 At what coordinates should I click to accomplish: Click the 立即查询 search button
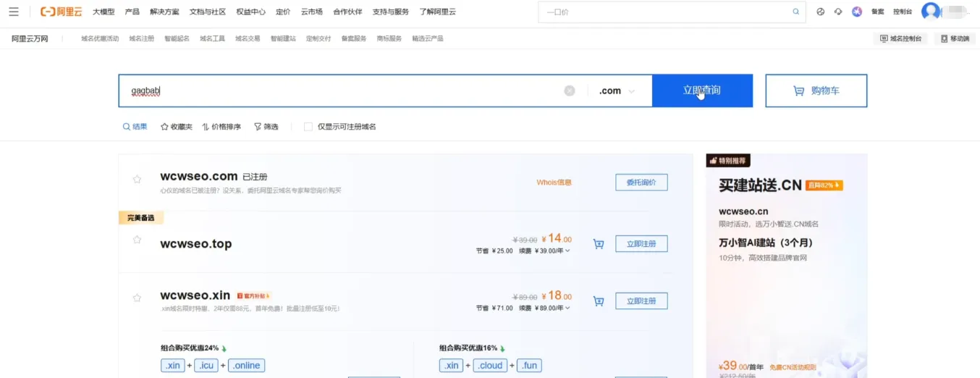[701, 91]
